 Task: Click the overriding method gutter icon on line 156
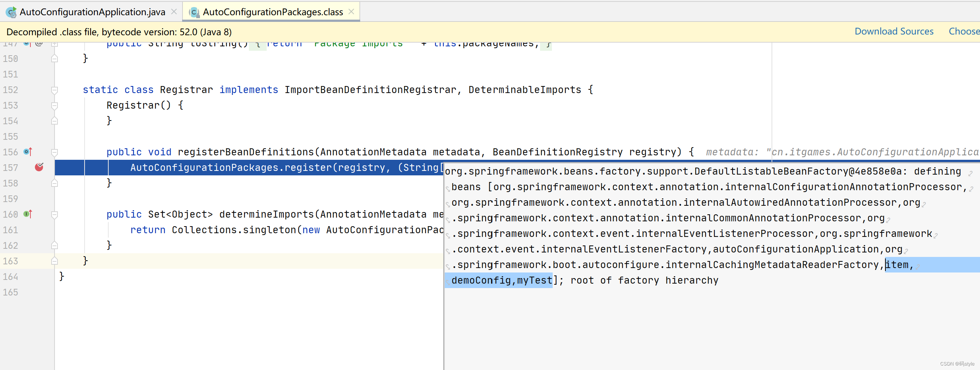pyautogui.click(x=27, y=151)
